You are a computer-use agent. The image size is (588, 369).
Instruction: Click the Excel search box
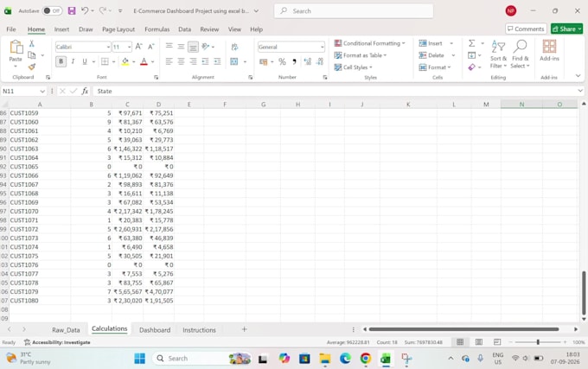point(354,11)
